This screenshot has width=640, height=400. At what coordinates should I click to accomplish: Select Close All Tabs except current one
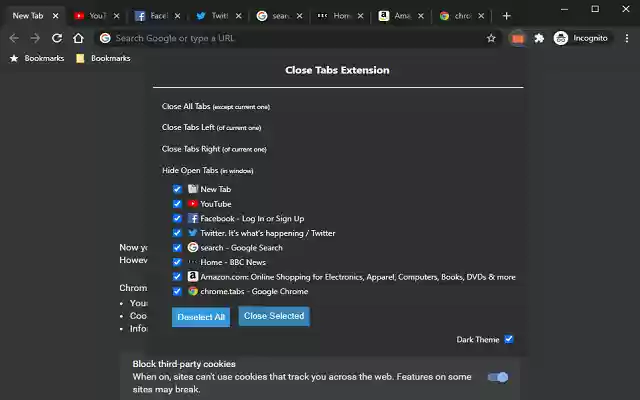(216, 107)
